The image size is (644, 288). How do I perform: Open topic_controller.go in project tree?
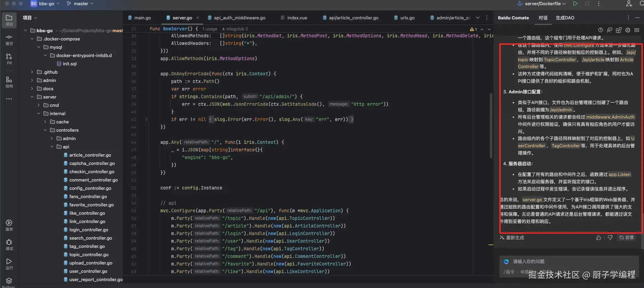(86, 254)
